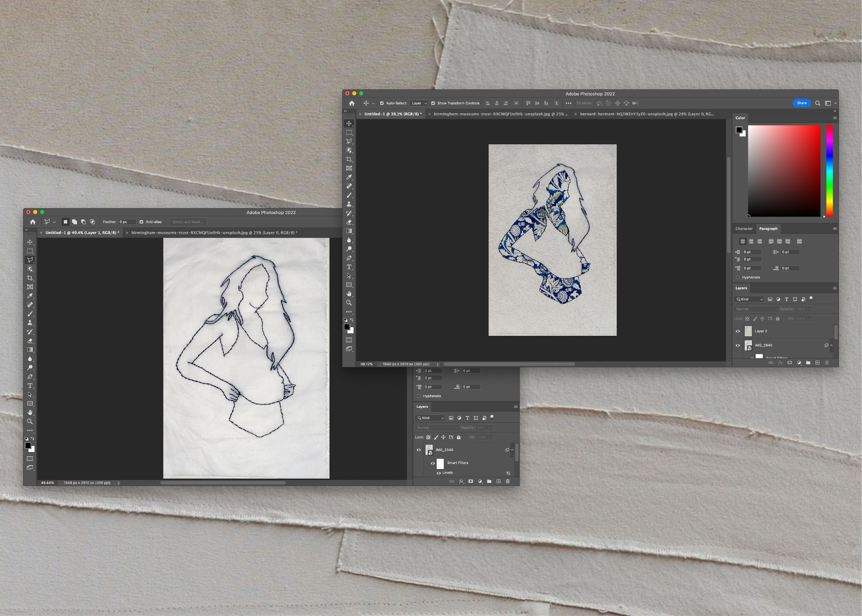
Task: Select Untitled-1 @ 49.4% tab in back window
Action: pos(82,232)
